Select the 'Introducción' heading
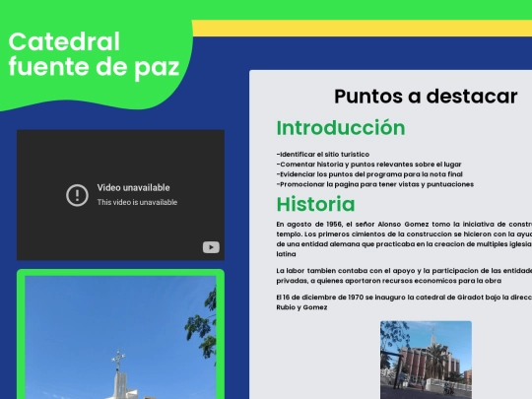Screen dimensions: 532x399 [x=341, y=128]
